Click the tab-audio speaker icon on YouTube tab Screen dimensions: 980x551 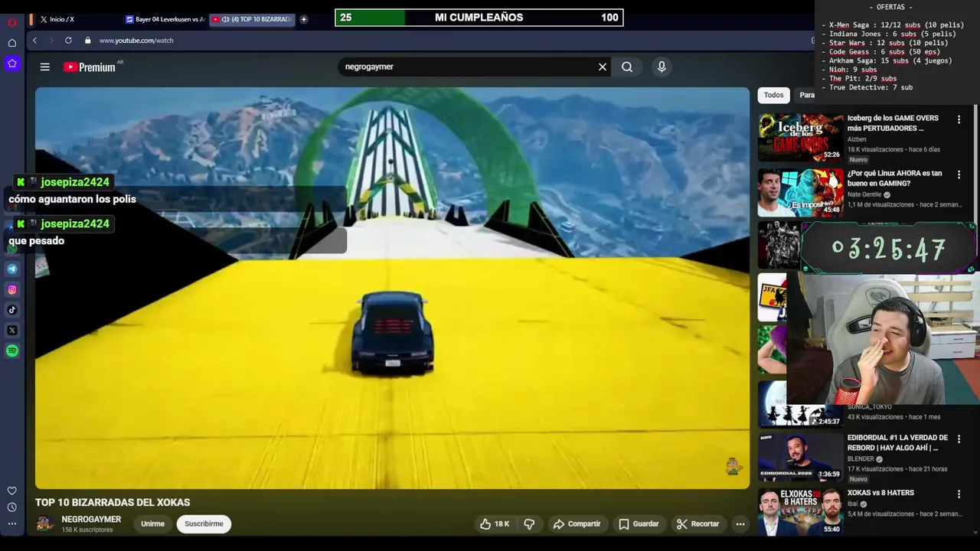(225, 19)
